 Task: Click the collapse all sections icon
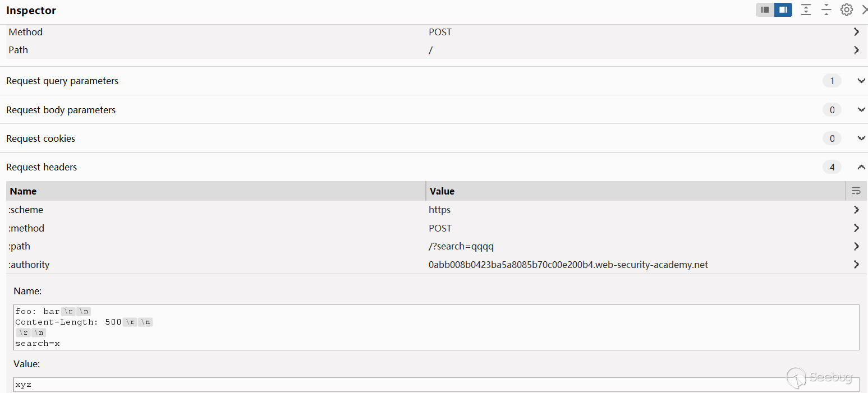click(826, 10)
